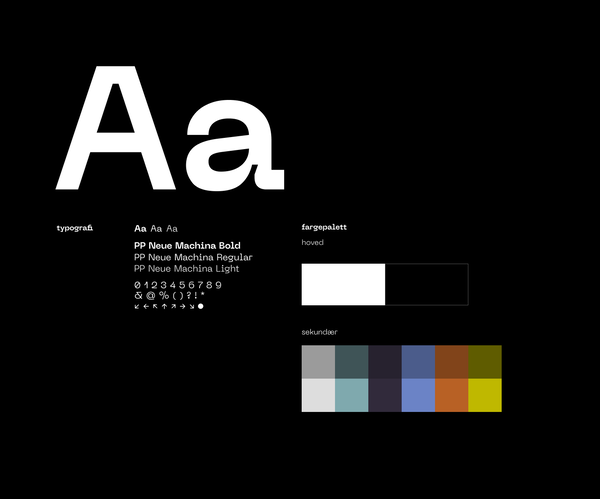This screenshot has width=600, height=499.
Task: Click the digit 5 in numerals
Action: pos(182,285)
